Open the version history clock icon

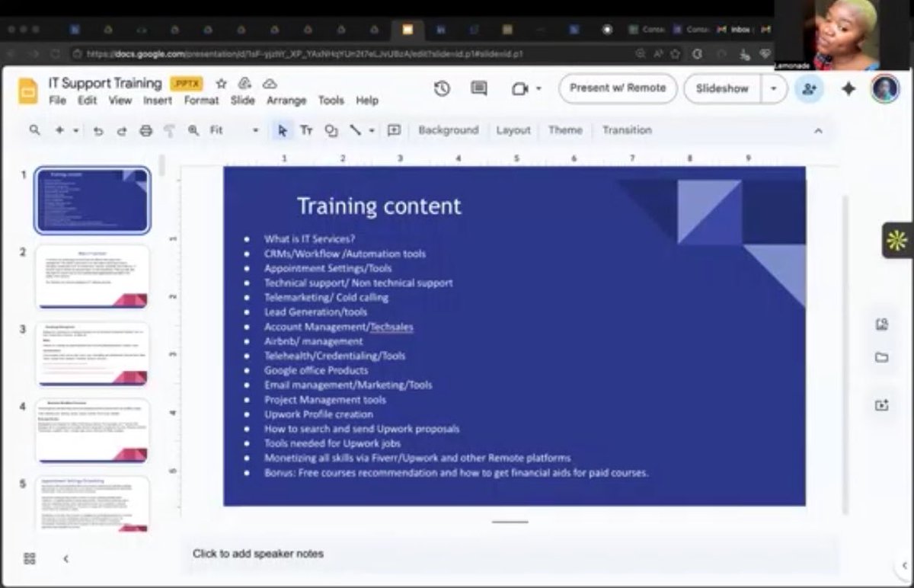coord(442,88)
